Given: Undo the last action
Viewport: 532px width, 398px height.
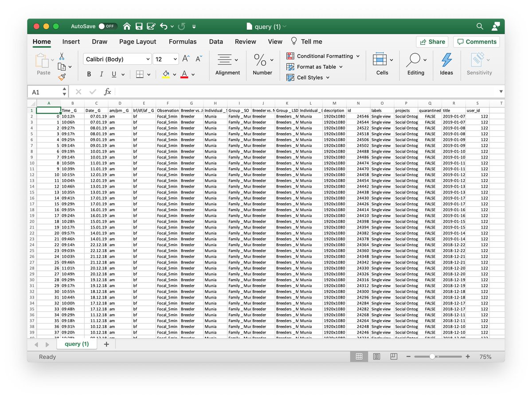Looking at the screenshot, I should pyautogui.click(x=163, y=26).
